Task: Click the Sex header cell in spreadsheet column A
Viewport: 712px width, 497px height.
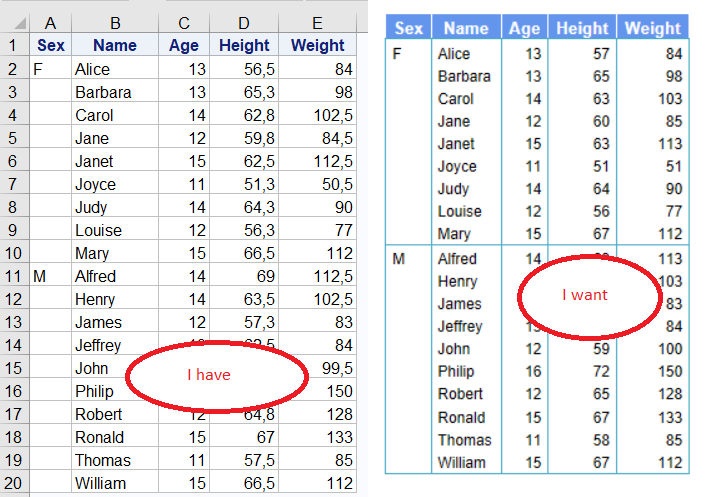Action: click(x=50, y=45)
